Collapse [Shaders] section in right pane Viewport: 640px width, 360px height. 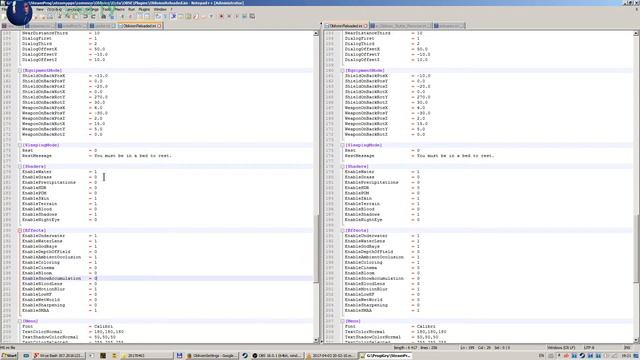tap(342, 167)
